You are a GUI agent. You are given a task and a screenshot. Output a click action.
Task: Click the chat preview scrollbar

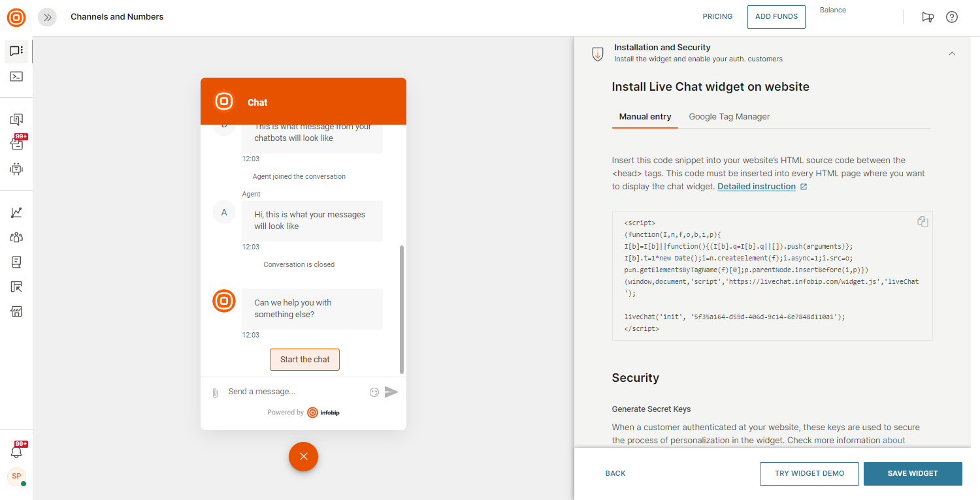pos(401,309)
